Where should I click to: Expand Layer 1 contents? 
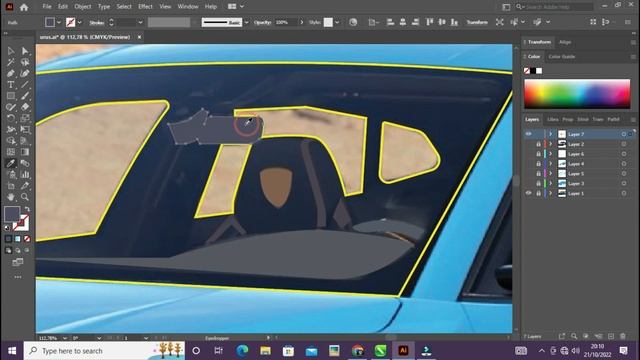tap(550, 193)
